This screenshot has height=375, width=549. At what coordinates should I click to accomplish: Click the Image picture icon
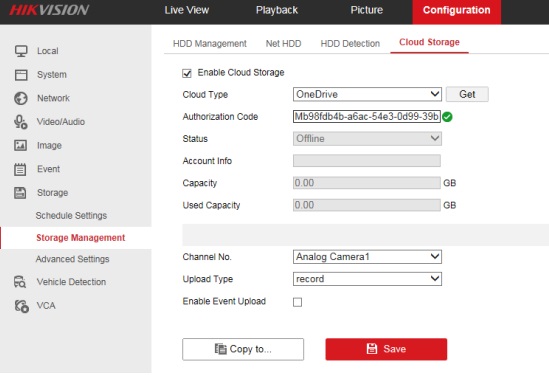click(20, 145)
